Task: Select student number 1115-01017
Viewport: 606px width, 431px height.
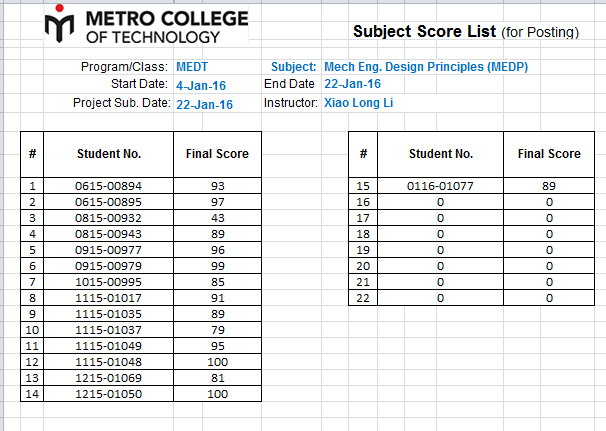Action: (x=109, y=298)
